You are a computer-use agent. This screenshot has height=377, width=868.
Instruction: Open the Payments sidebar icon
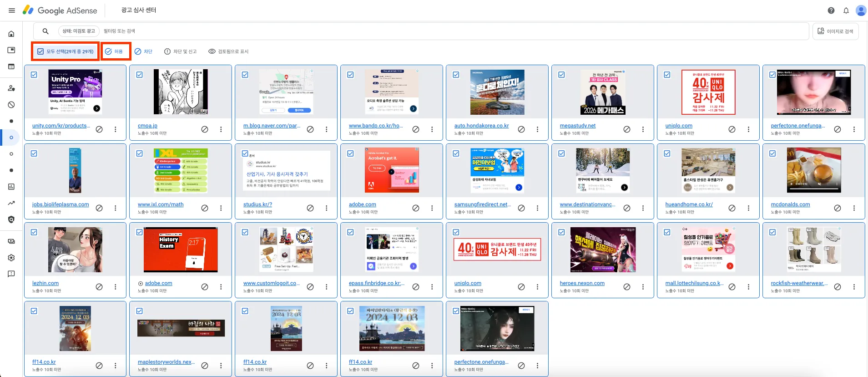pyautogui.click(x=11, y=241)
